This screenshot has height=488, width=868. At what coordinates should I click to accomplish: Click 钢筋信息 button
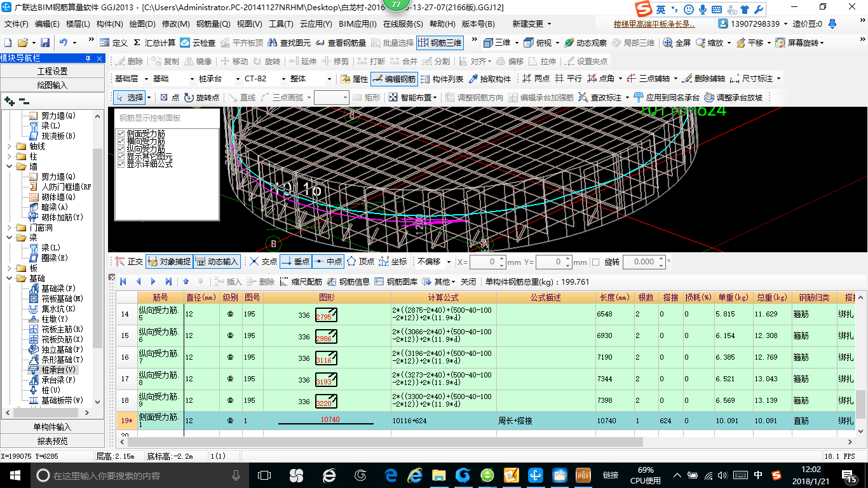coord(349,281)
